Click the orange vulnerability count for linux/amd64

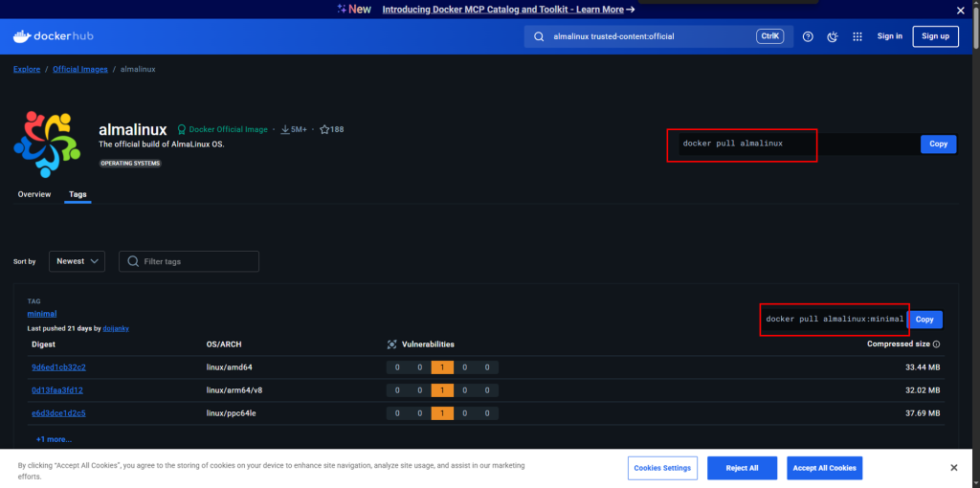[x=442, y=367]
